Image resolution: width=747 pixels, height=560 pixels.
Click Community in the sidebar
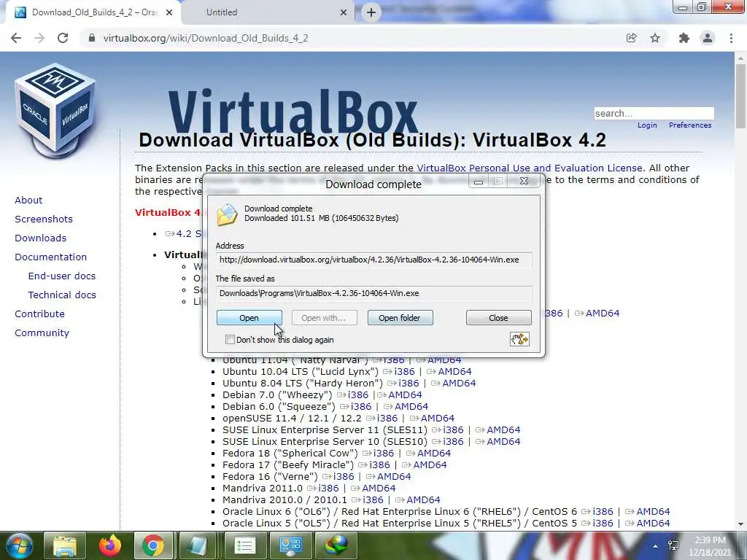(42, 332)
